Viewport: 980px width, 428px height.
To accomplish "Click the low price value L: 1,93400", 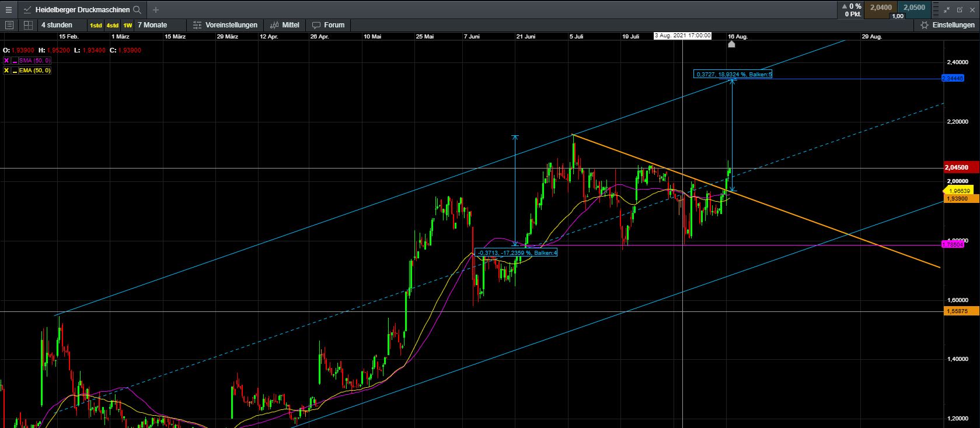I will (x=90, y=51).
